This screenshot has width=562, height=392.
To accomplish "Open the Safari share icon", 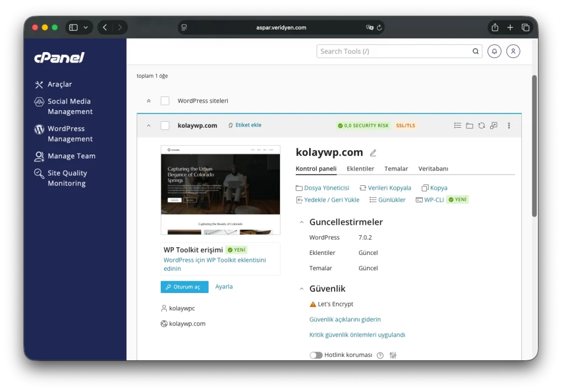I will click(x=495, y=27).
